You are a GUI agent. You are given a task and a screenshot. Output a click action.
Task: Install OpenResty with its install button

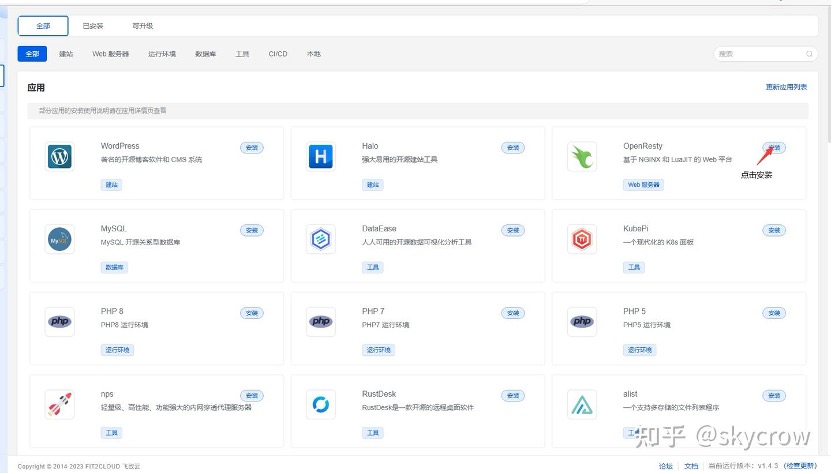pyautogui.click(x=774, y=148)
